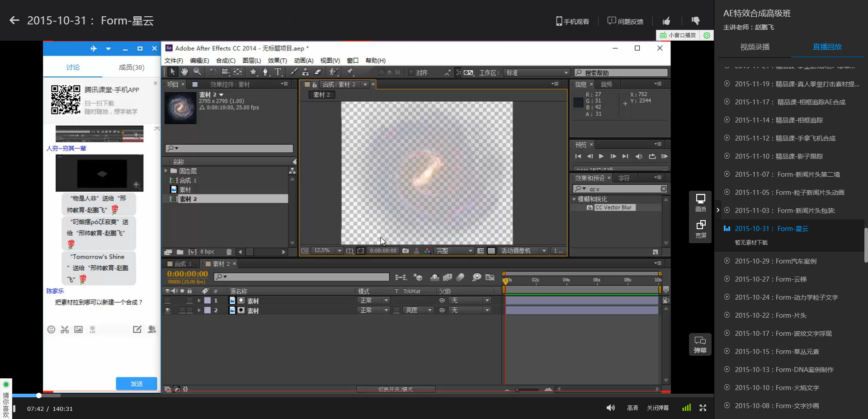This screenshot has width=868, height=419.
Task: Toggle 关闭弹幕 danmaku off
Action: coord(658,408)
